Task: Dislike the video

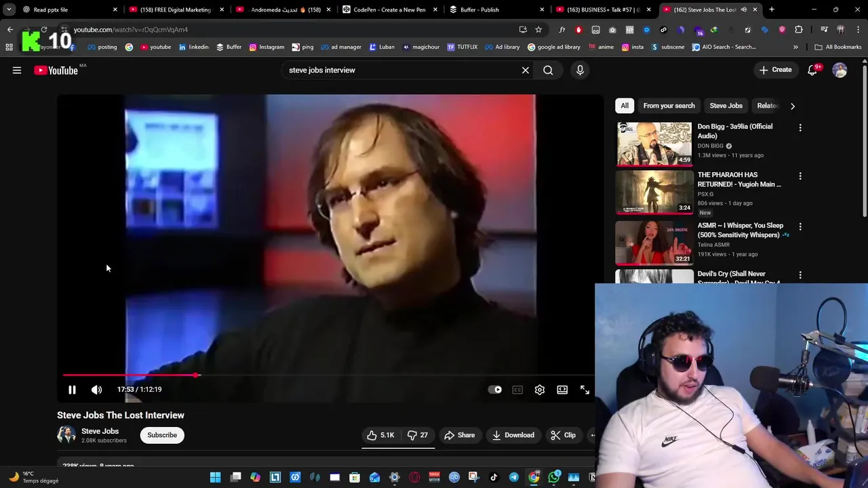Action: pos(417,435)
